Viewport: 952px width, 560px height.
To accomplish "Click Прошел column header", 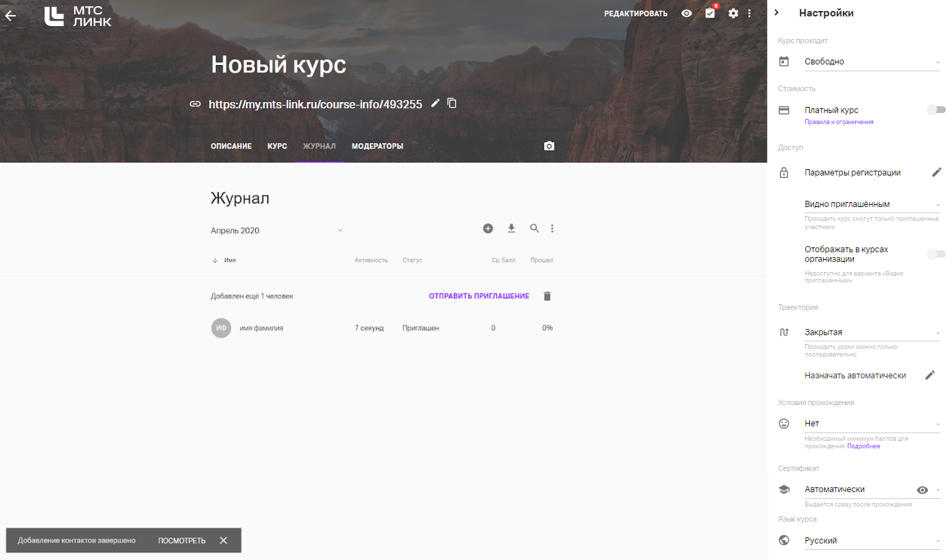I will coord(542,260).
